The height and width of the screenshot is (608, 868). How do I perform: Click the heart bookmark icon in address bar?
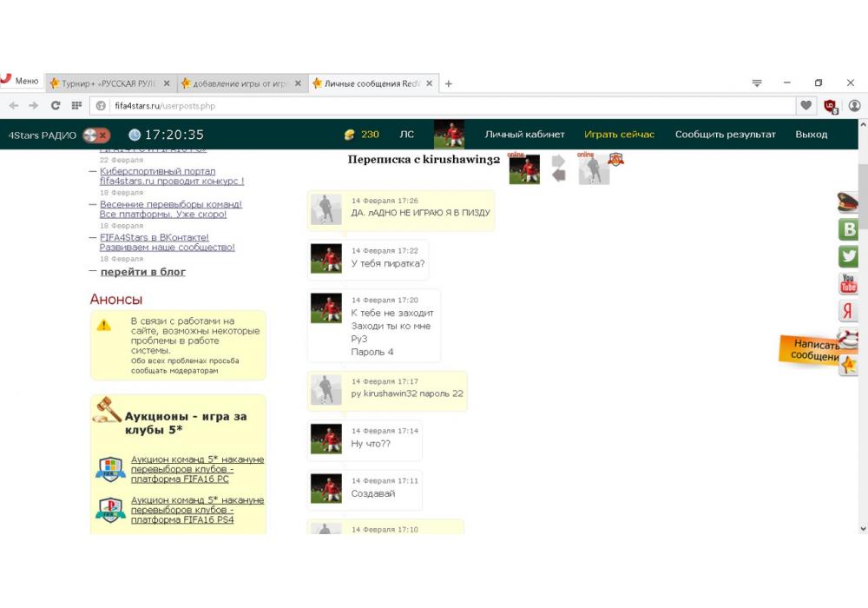[x=806, y=105]
